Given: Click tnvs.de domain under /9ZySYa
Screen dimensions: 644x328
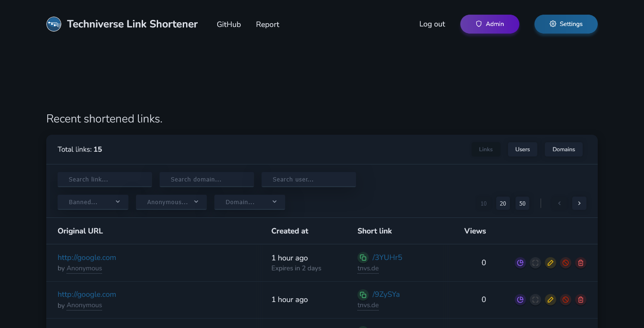Looking at the screenshot, I should [x=368, y=305].
